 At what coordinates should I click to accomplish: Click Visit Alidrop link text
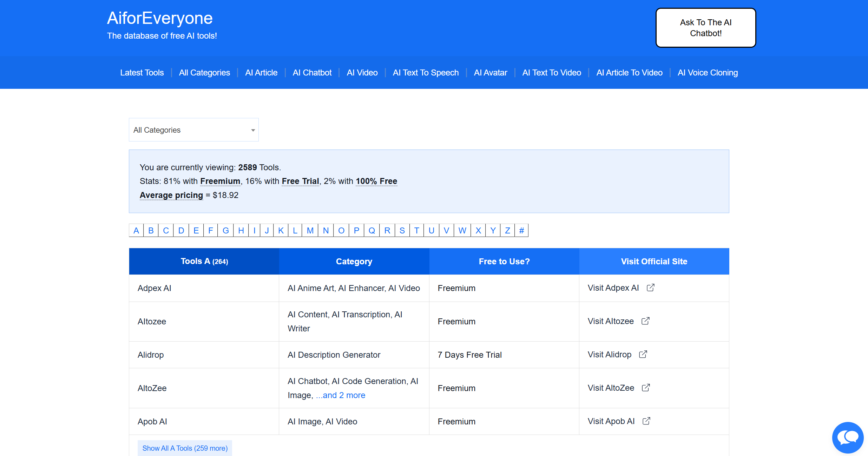(610, 355)
